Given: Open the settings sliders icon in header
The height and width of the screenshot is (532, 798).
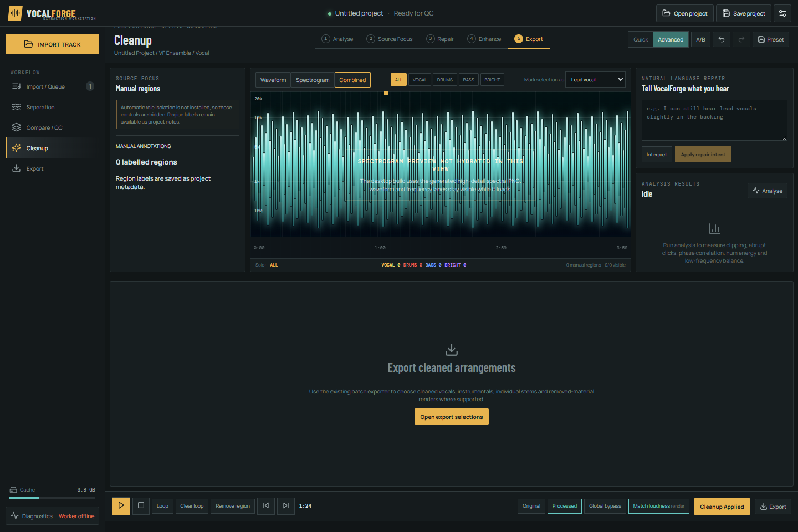Looking at the screenshot, I should coord(782,13).
